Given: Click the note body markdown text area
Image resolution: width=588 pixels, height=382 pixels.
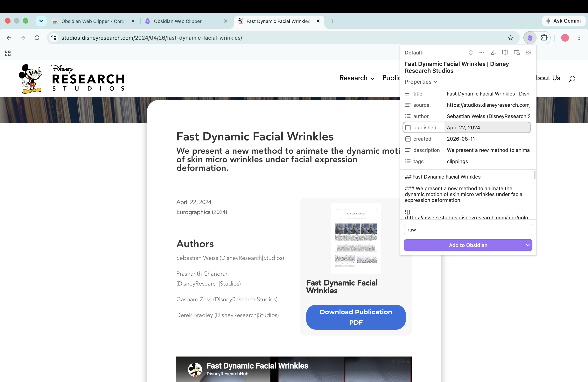Looking at the screenshot, I should [466, 195].
